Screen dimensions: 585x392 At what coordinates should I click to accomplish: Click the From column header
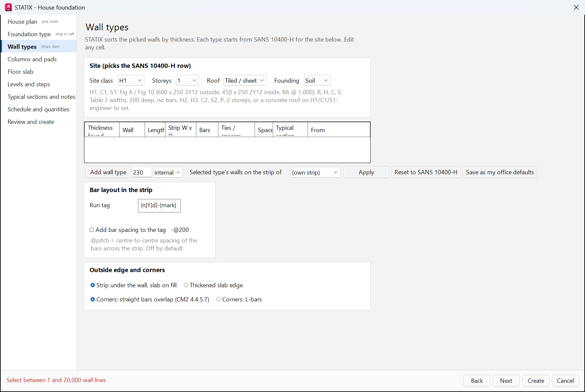(339, 129)
